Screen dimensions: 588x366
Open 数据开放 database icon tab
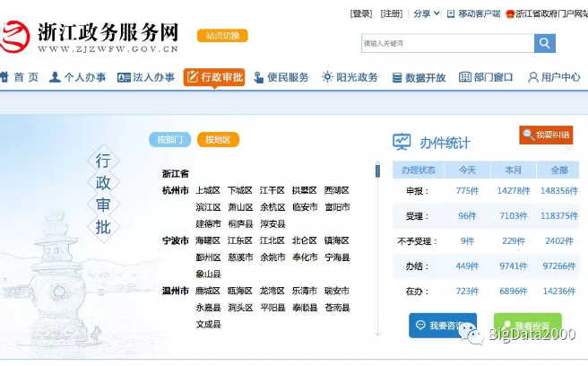(418, 78)
